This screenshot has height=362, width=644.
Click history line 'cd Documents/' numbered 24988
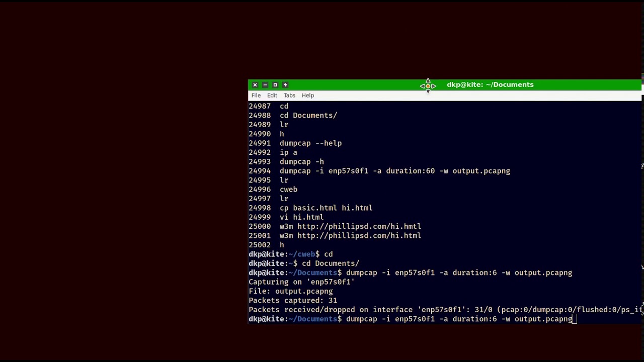(x=293, y=116)
